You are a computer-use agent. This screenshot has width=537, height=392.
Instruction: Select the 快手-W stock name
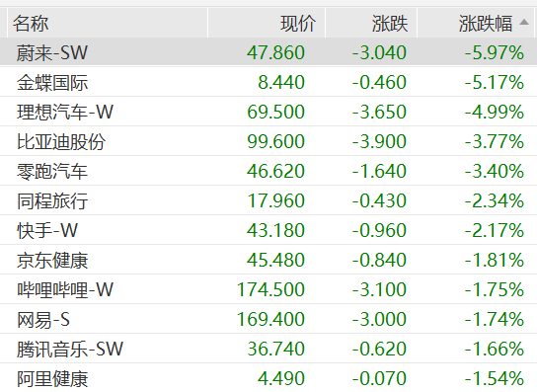pyautogui.click(x=47, y=230)
